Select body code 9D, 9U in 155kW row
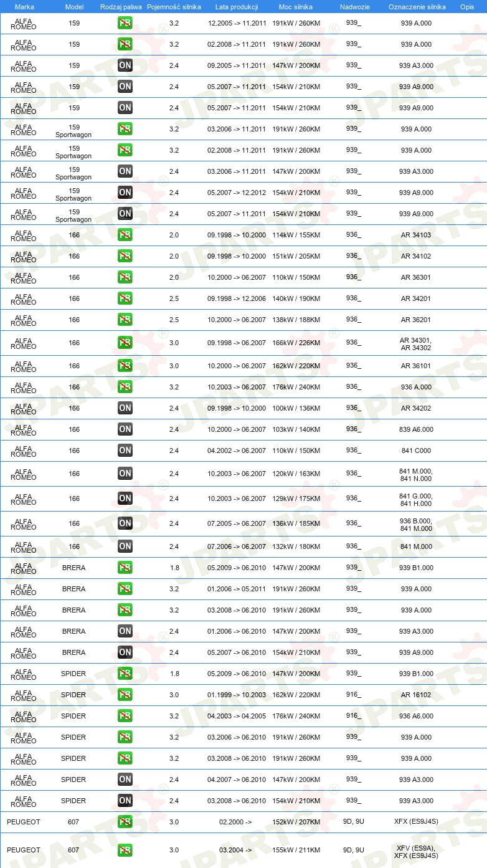Viewport: 487px width, 868px height. [354, 849]
